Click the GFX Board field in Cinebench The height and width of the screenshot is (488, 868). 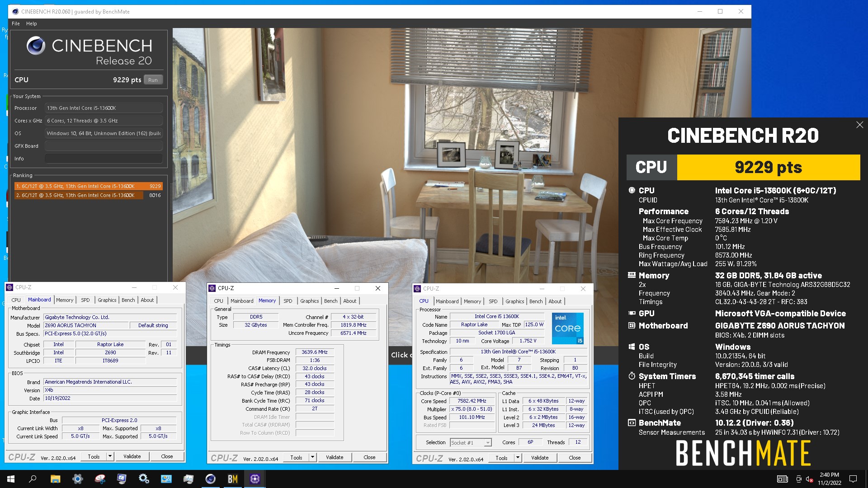click(104, 146)
